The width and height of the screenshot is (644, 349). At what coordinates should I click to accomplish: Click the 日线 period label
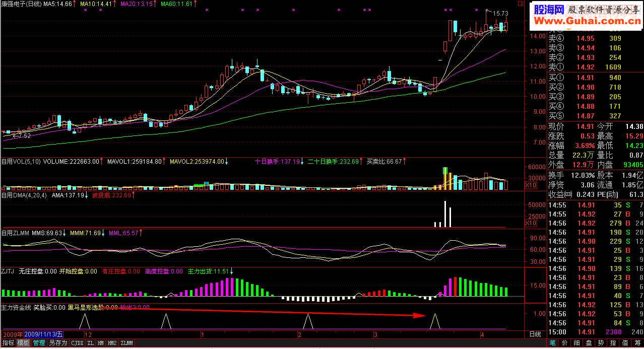coord(535,334)
